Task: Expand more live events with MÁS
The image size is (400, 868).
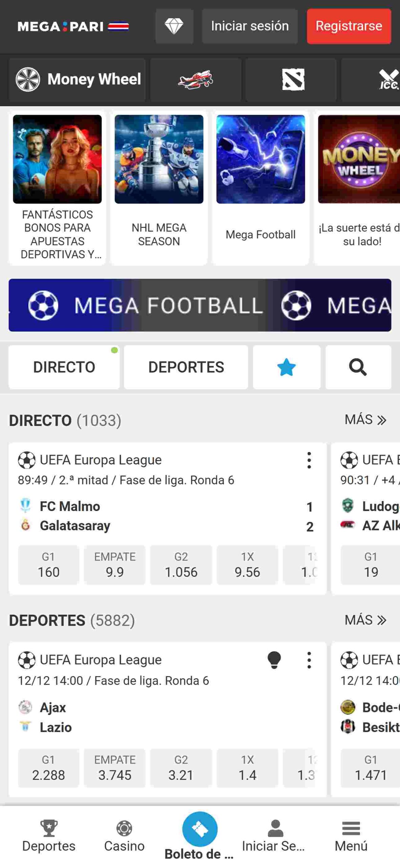Action: coord(365,420)
